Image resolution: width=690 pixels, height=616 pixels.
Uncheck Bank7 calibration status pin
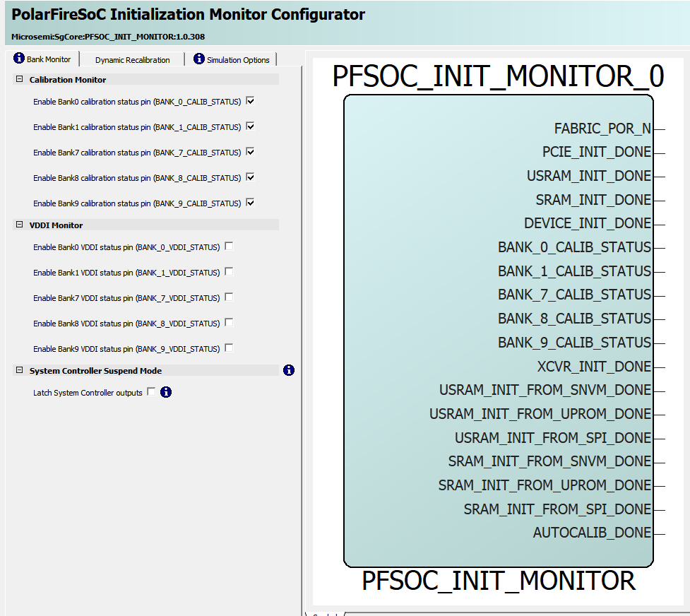coord(250,152)
